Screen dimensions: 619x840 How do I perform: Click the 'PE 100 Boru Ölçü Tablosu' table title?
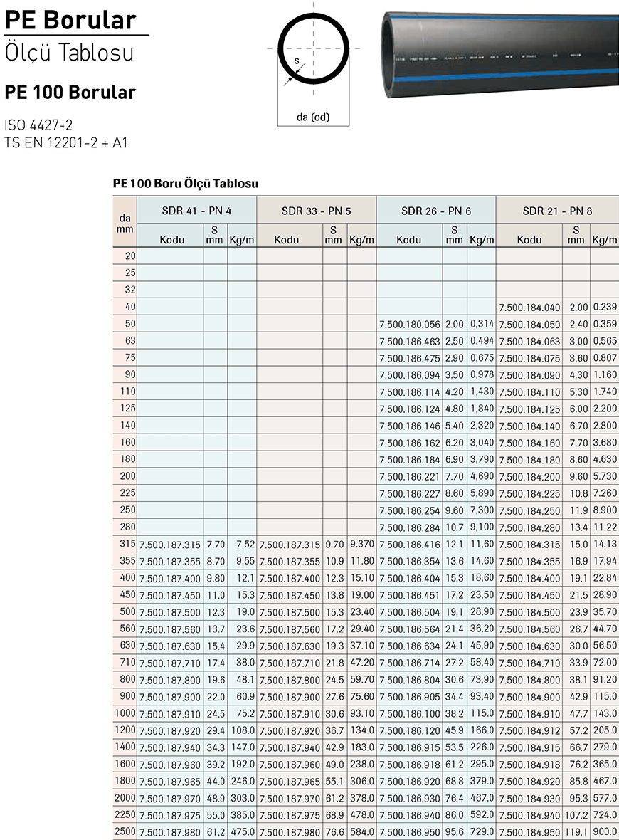coord(185,183)
